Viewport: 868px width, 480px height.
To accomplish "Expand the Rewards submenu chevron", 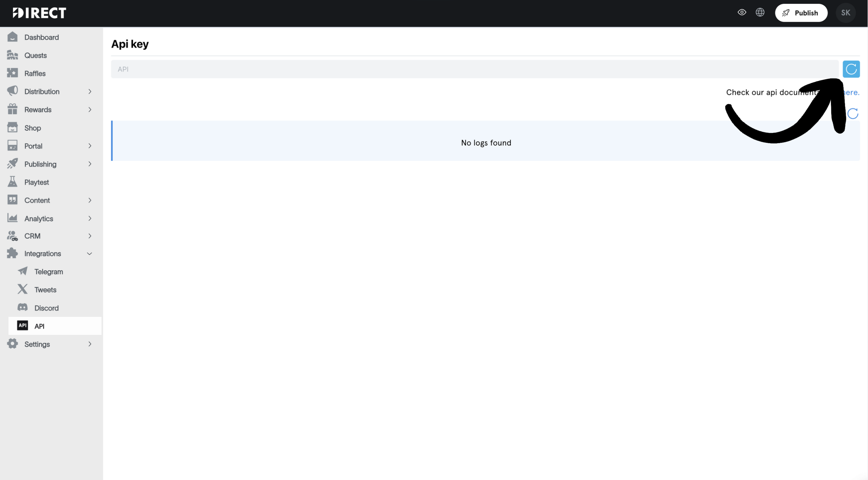I will pyautogui.click(x=89, y=110).
